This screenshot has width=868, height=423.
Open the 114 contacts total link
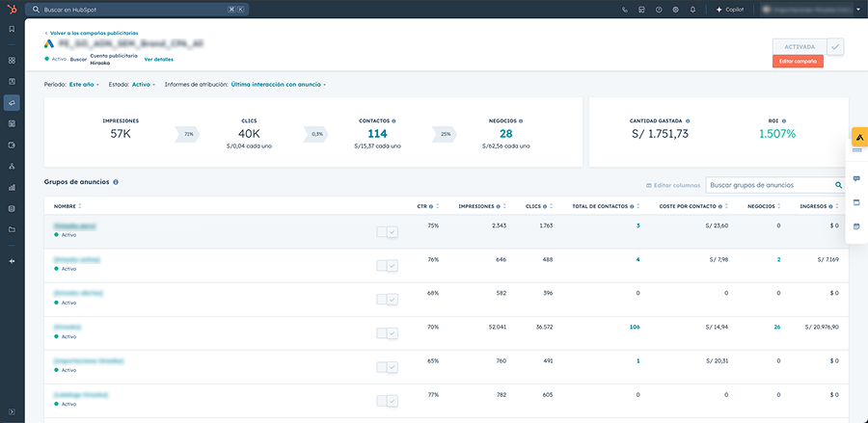click(x=377, y=133)
